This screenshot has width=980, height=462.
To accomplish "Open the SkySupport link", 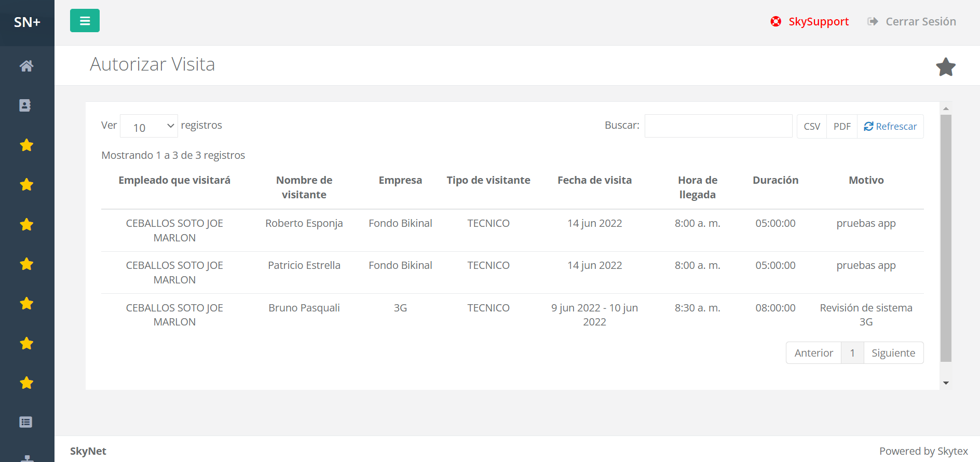I will (x=819, y=21).
